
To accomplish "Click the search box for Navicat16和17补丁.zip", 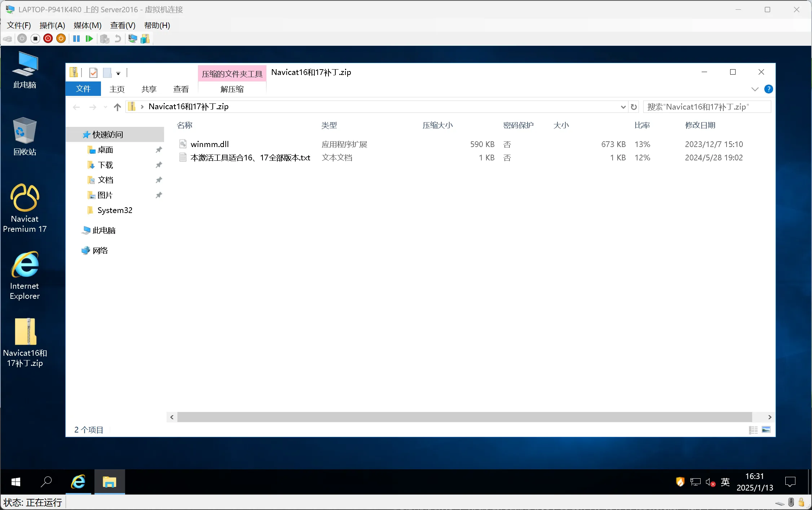I will pyautogui.click(x=707, y=107).
